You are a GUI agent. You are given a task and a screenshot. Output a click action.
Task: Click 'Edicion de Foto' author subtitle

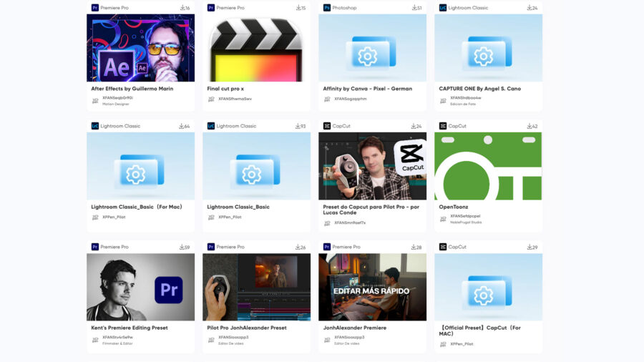pyautogui.click(x=463, y=104)
